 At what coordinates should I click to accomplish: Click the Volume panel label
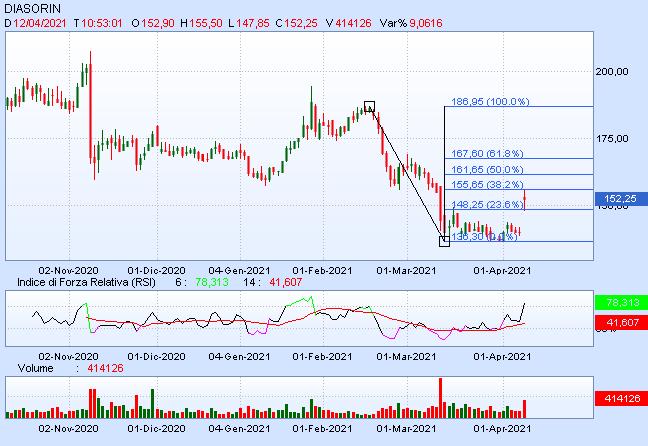pyautogui.click(x=36, y=368)
